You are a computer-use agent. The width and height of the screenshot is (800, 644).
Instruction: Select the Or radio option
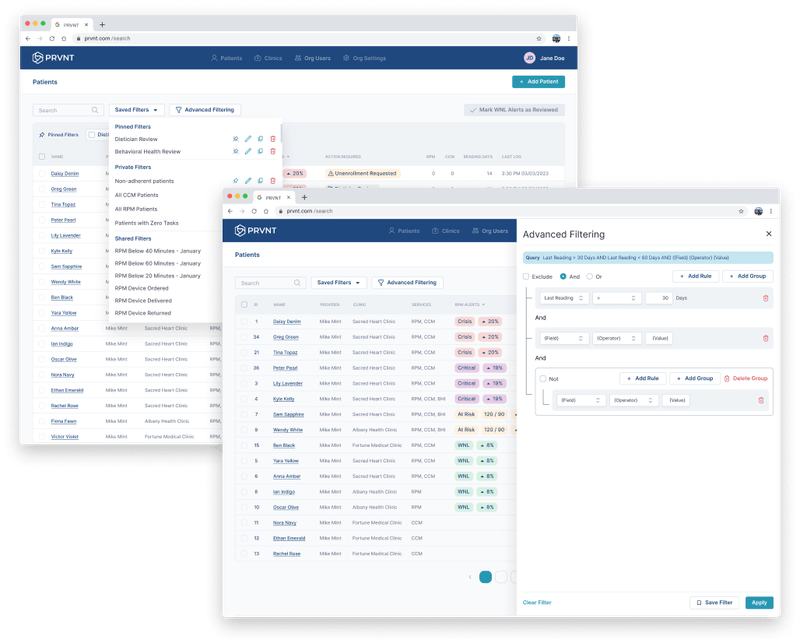coord(589,277)
